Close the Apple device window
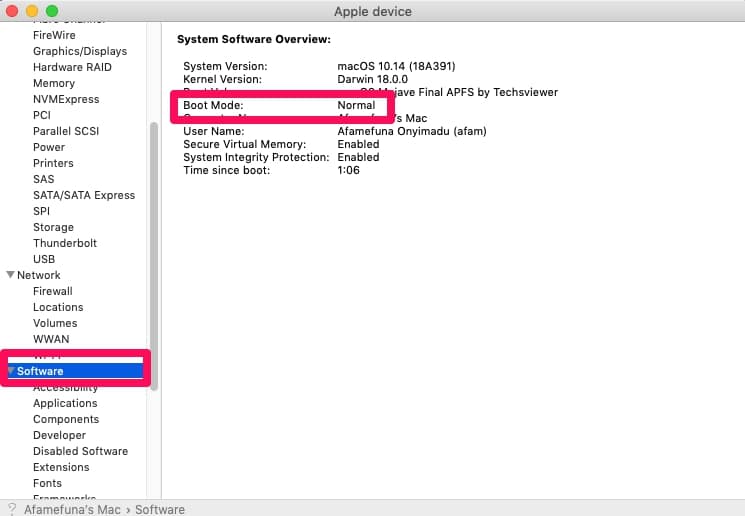This screenshot has height=516, width=745. (x=12, y=10)
